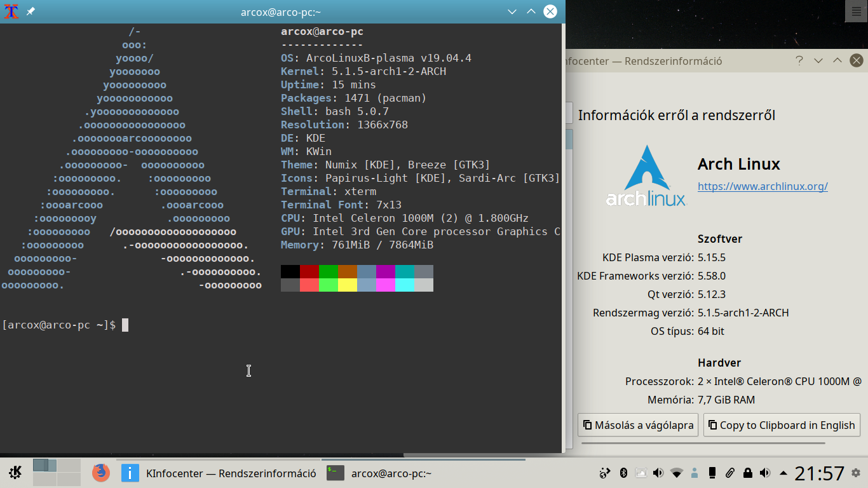Viewport: 868px width, 488px height.
Task: Click the OS típus value 64 bit
Action: [x=711, y=331]
